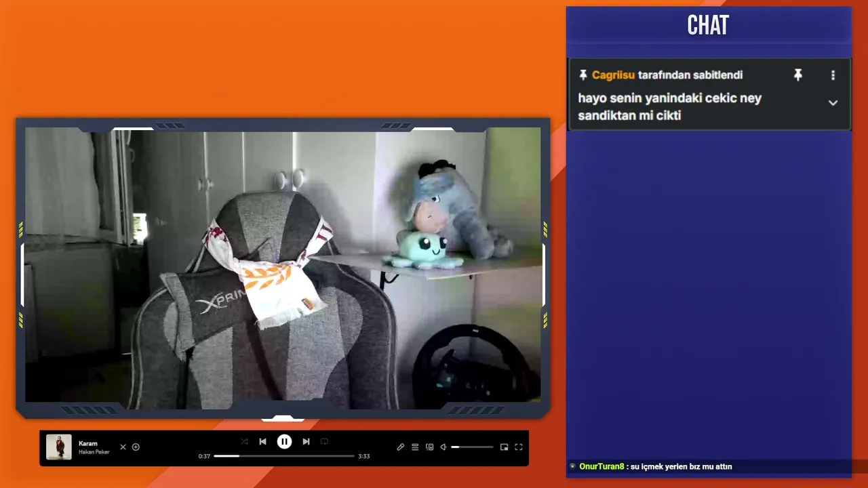The width and height of the screenshot is (868, 488).
Task: Click the pinned message text "hayo senin yanindaki cekic ney"
Action: pos(670,98)
